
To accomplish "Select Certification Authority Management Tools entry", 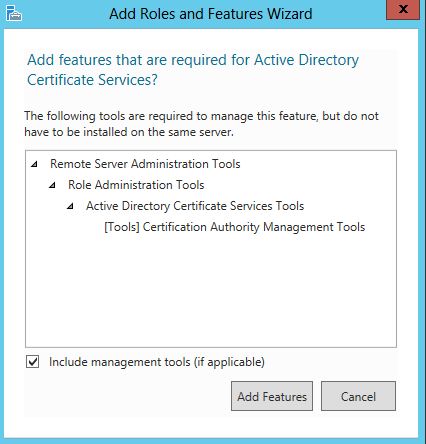I will click(x=235, y=227).
